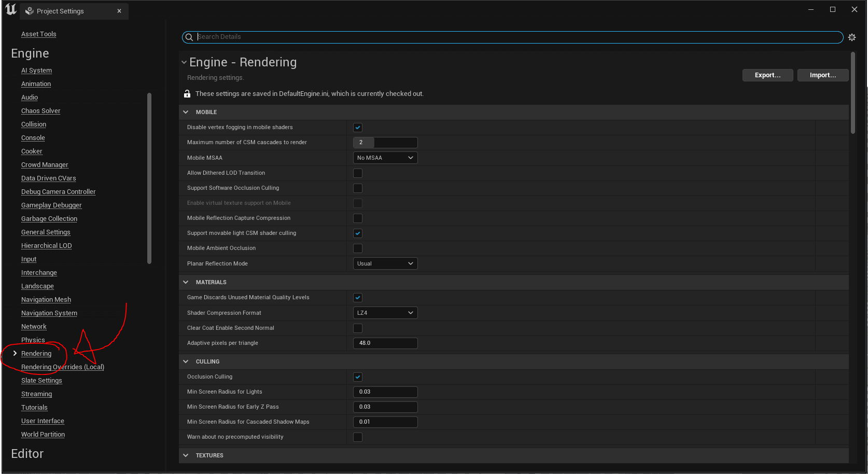868x474 pixels.
Task: Open Input settings
Action: point(29,259)
